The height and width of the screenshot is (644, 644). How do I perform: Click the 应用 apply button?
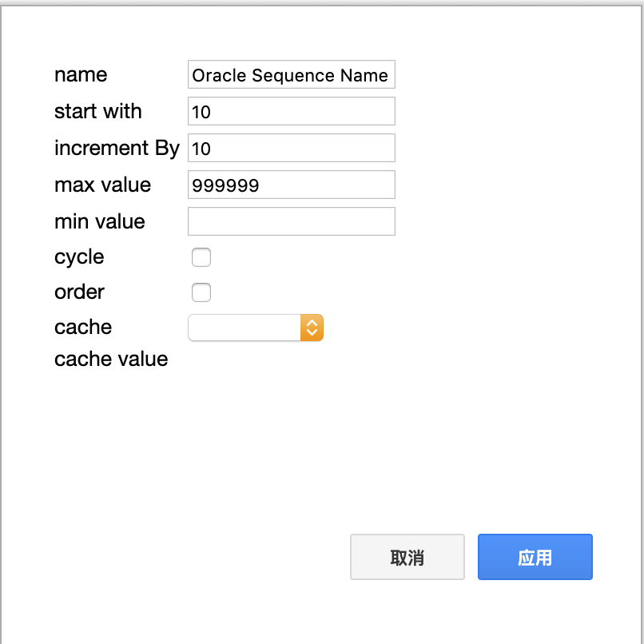coord(535,557)
